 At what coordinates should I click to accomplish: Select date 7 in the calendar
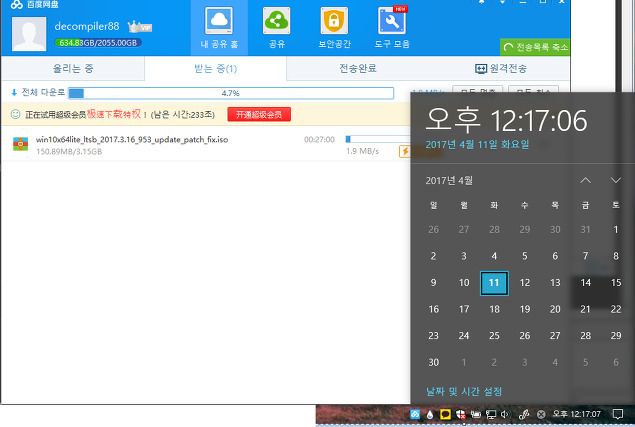tap(585, 256)
